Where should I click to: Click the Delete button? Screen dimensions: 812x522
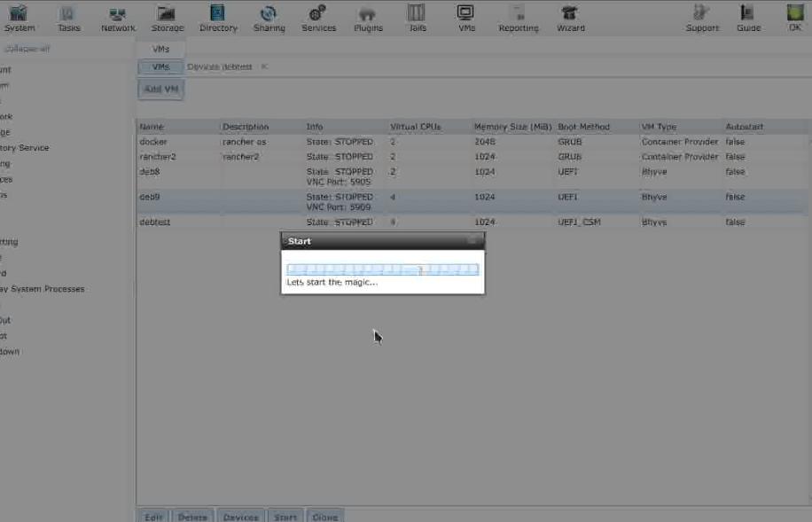(x=192, y=517)
